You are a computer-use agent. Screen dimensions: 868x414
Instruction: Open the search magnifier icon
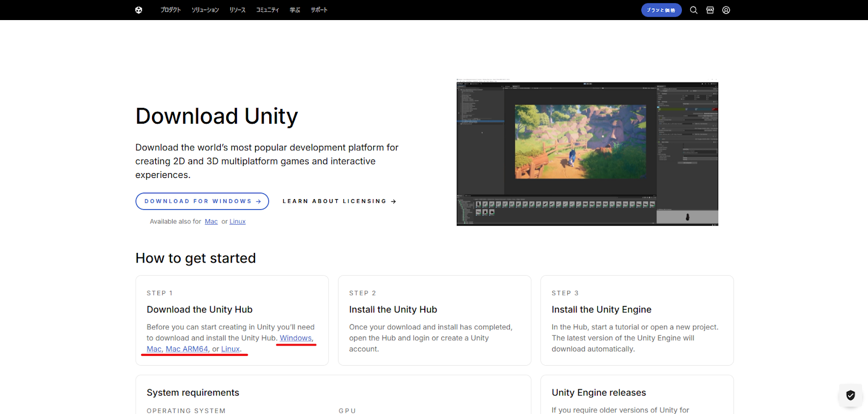click(x=693, y=10)
